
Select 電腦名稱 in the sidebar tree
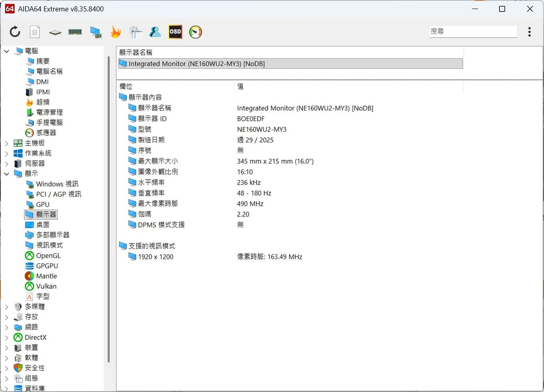(x=49, y=71)
